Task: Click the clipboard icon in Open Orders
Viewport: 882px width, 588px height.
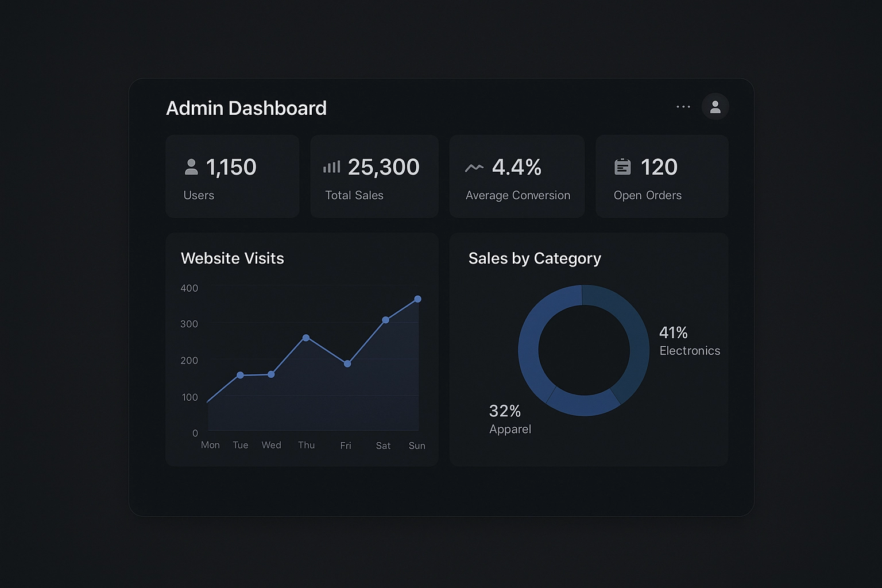Action: tap(622, 167)
